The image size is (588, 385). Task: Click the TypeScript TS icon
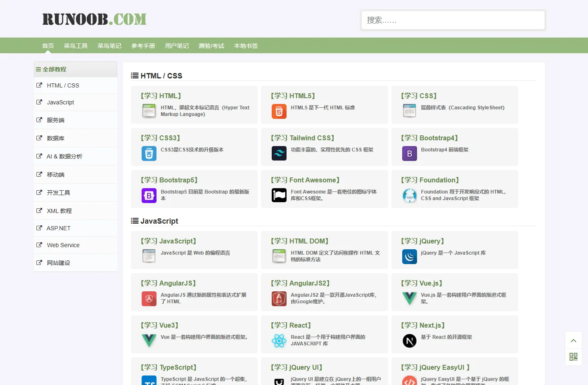[x=149, y=380]
